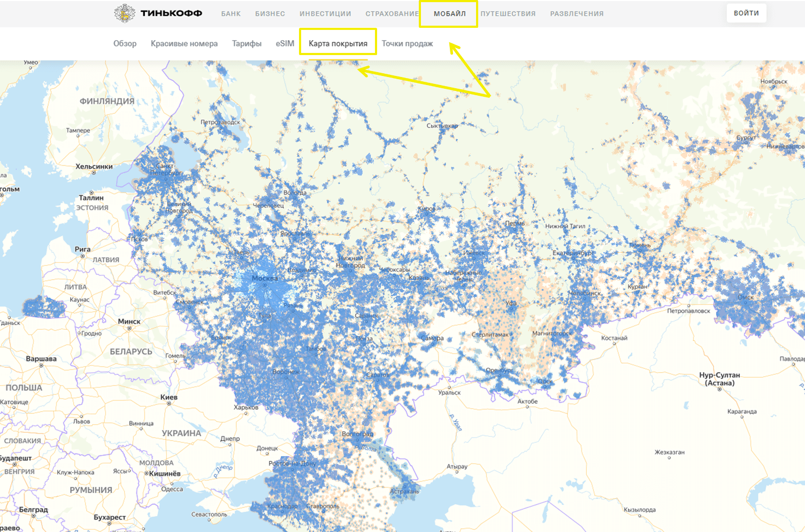The height and width of the screenshot is (532, 805).
Task: Click the Хельсинки city label
Action: coord(94,166)
